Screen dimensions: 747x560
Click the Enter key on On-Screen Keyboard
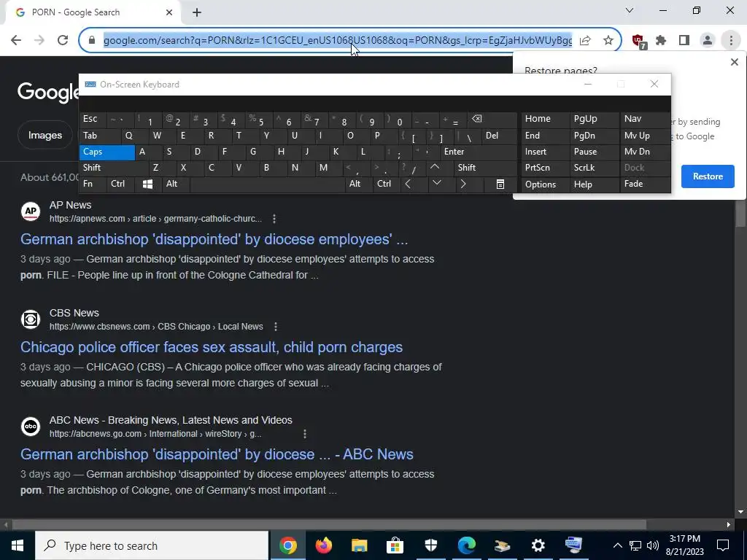[478, 152]
